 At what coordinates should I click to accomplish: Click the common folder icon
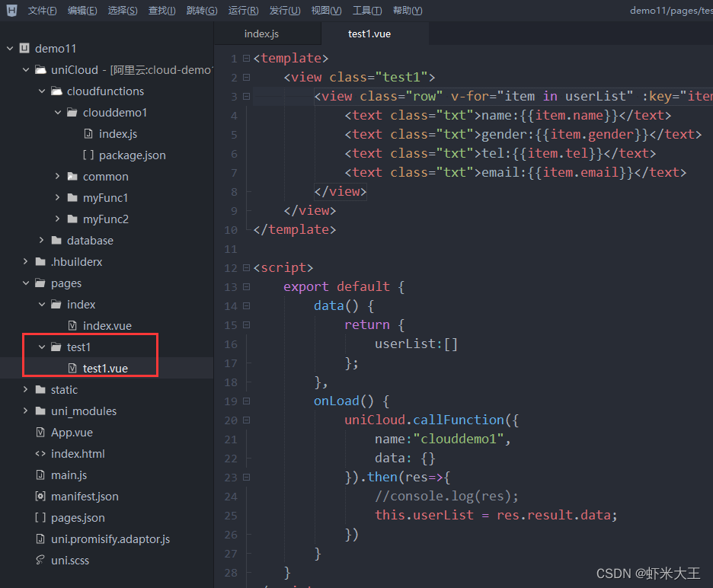click(72, 177)
